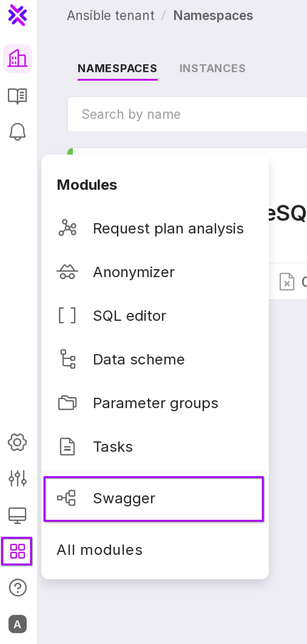Click the app logo at top of sidebar
307x644 pixels.
[18, 15]
